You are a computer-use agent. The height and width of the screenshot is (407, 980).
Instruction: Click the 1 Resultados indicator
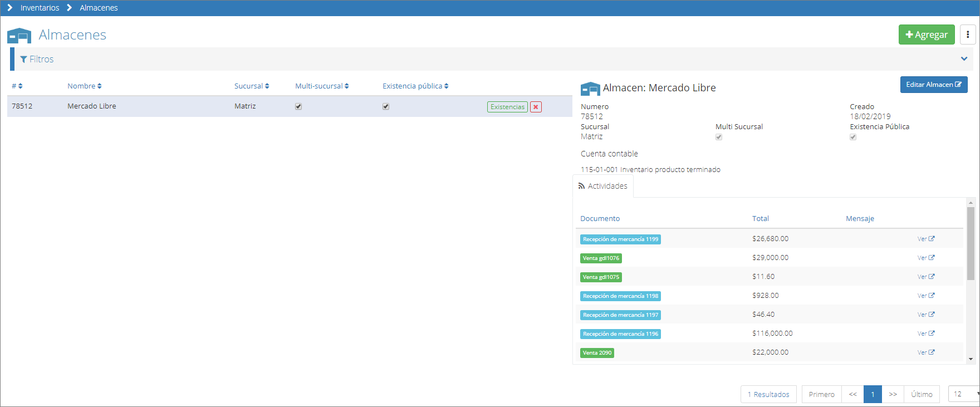click(768, 394)
